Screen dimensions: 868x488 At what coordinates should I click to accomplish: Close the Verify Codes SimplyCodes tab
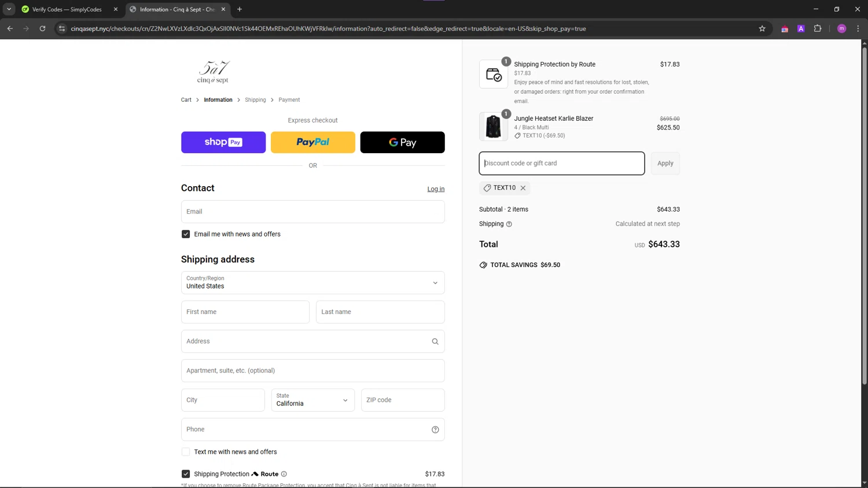tap(115, 9)
